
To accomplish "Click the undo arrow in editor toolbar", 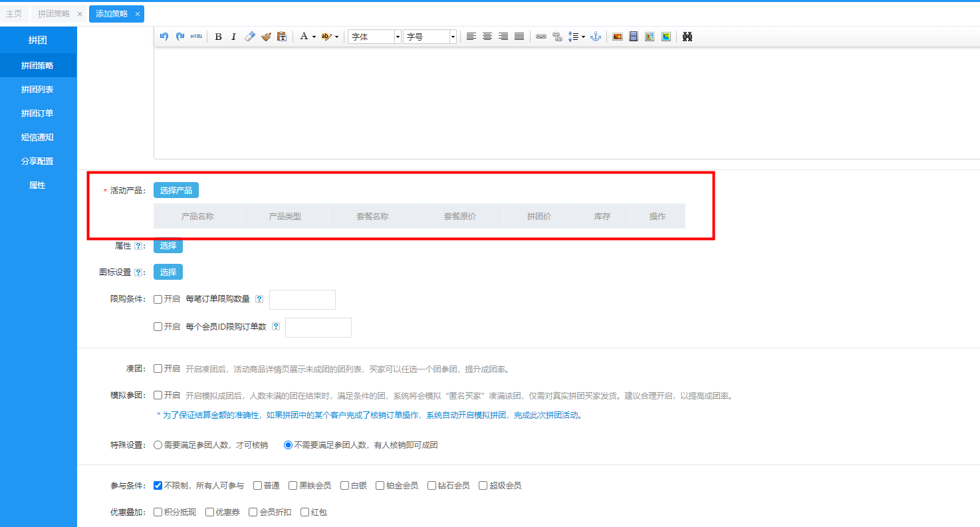I will click(x=164, y=37).
